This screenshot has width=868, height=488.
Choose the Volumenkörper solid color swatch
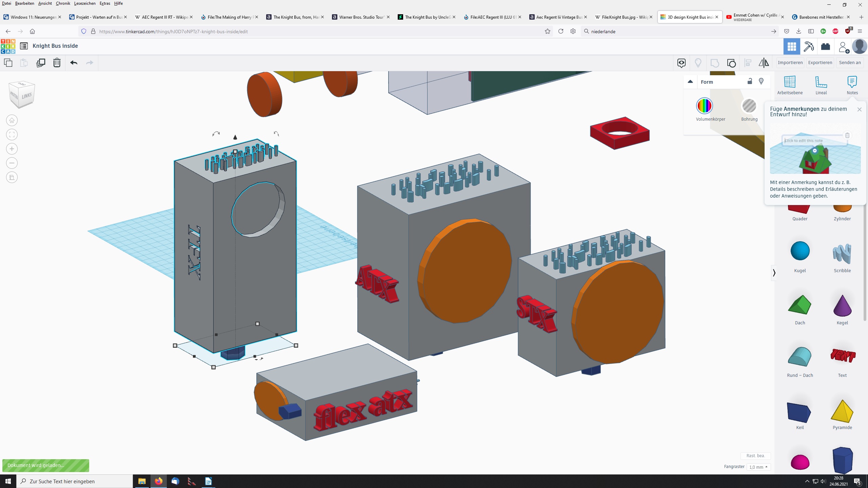704,106
